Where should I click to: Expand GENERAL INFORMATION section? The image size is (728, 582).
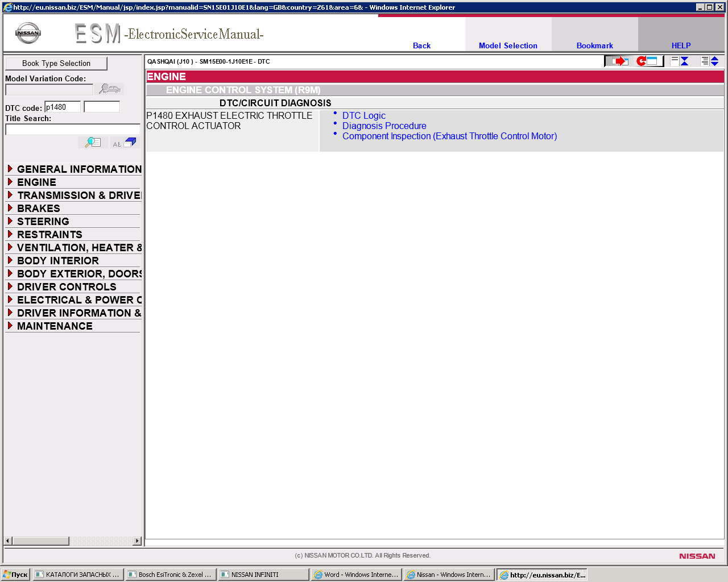point(79,169)
